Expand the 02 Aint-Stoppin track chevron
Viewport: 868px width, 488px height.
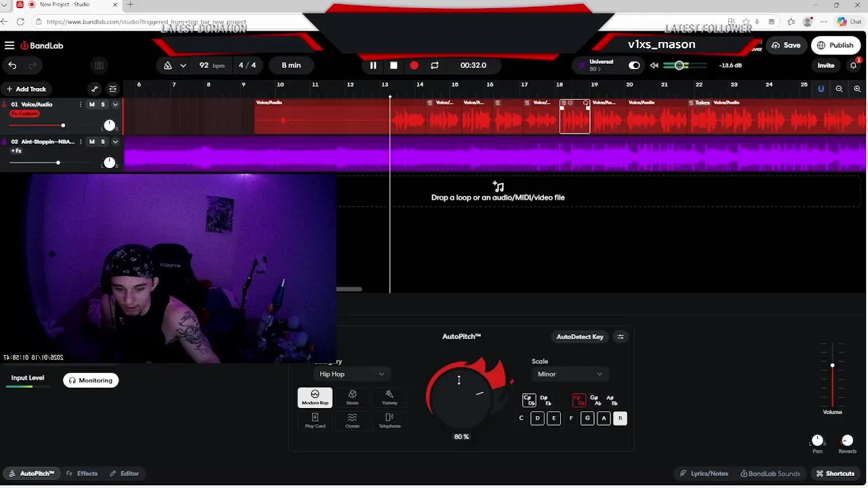(115, 142)
